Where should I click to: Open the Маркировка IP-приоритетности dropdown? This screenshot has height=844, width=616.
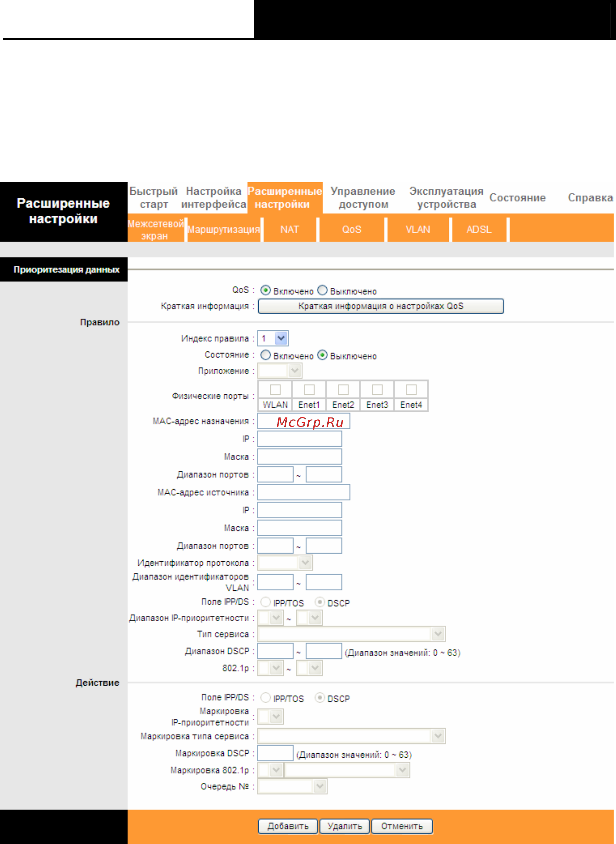click(x=270, y=717)
